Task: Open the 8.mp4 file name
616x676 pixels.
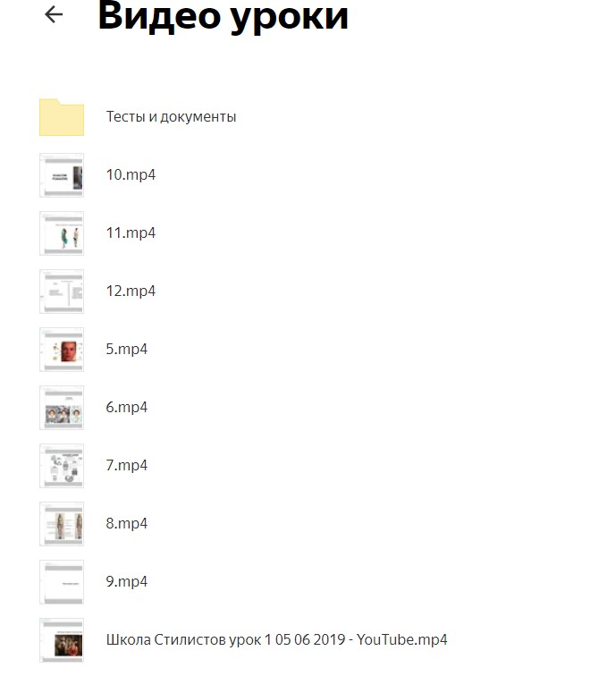Action: [x=127, y=524]
